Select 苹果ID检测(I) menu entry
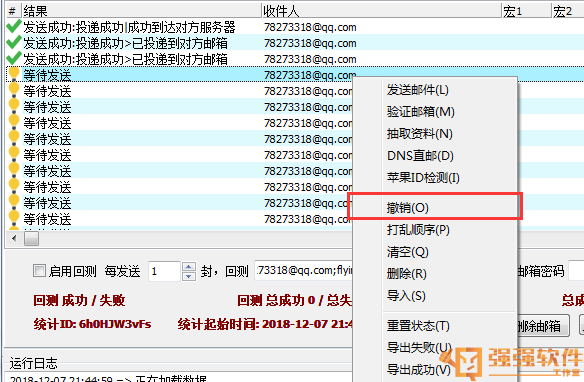The height and width of the screenshot is (382, 584). point(423,178)
